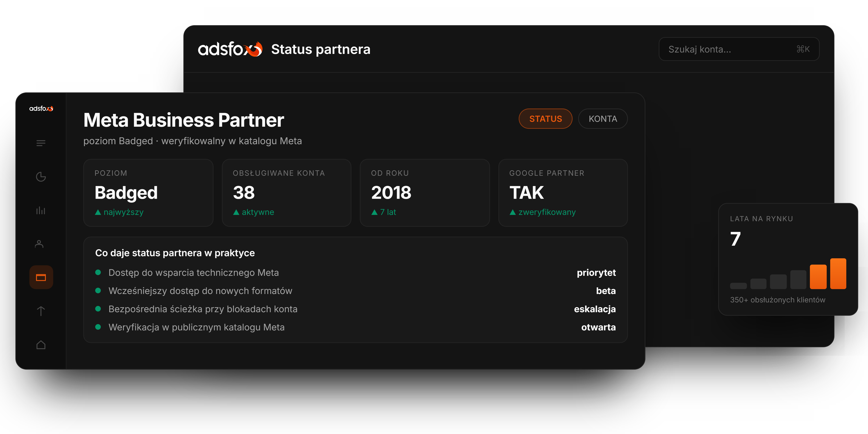Open the menu lines icon in sidebar
The width and height of the screenshot is (868, 434).
point(41,143)
